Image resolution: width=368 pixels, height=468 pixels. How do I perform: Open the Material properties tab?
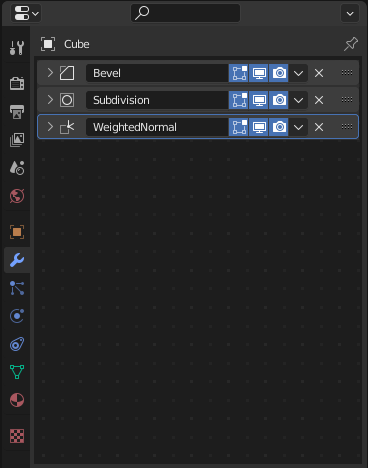(17, 400)
